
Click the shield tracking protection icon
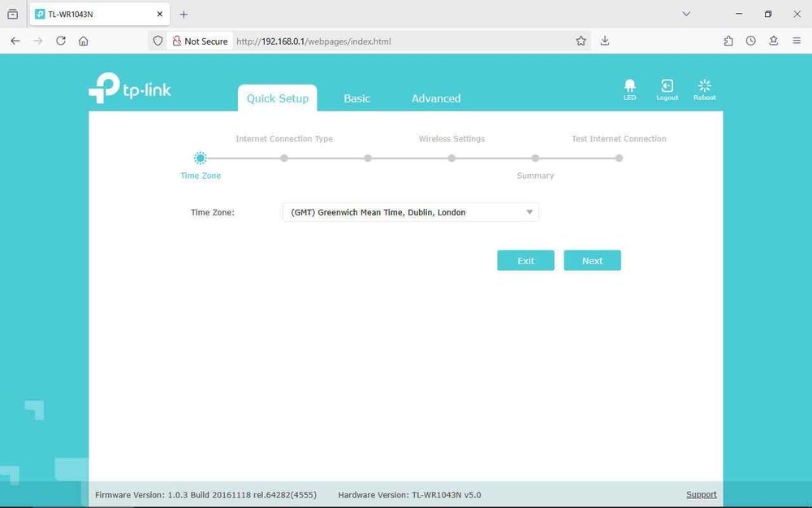pos(158,41)
